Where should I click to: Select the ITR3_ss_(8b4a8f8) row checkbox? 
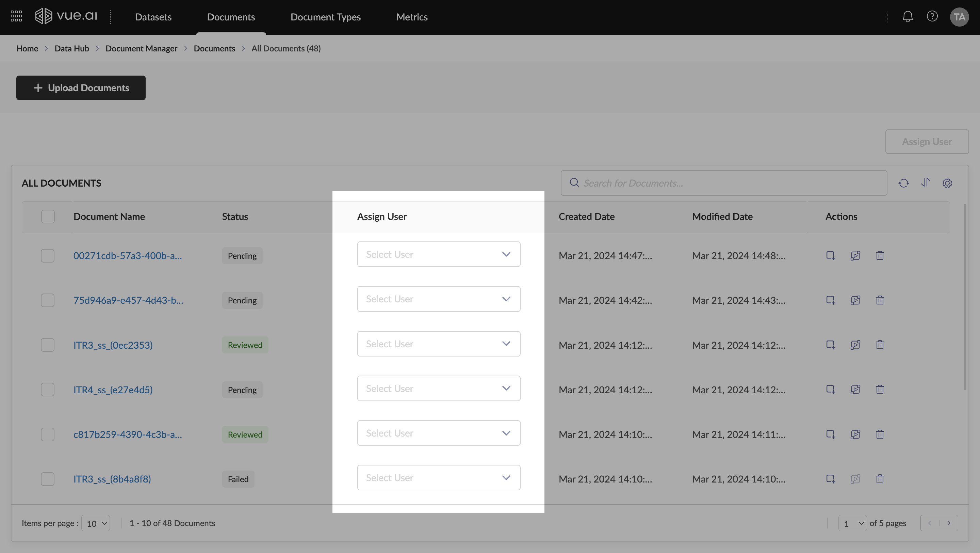[48, 479]
